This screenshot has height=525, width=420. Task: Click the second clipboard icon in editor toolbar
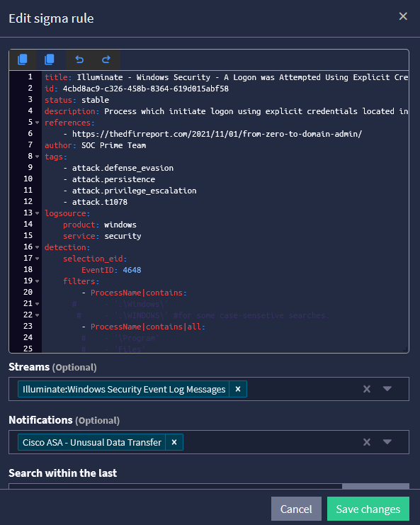click(49, 60)
